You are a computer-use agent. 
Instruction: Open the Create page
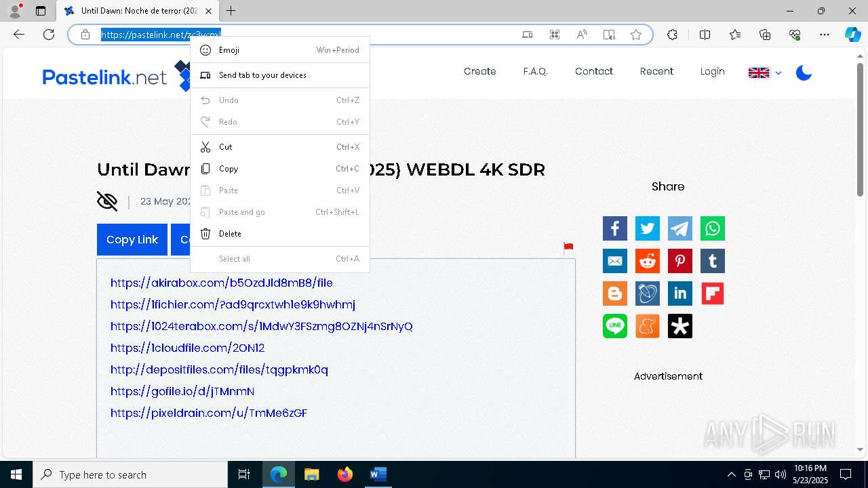pyautogui.click(x=480, y=71)
